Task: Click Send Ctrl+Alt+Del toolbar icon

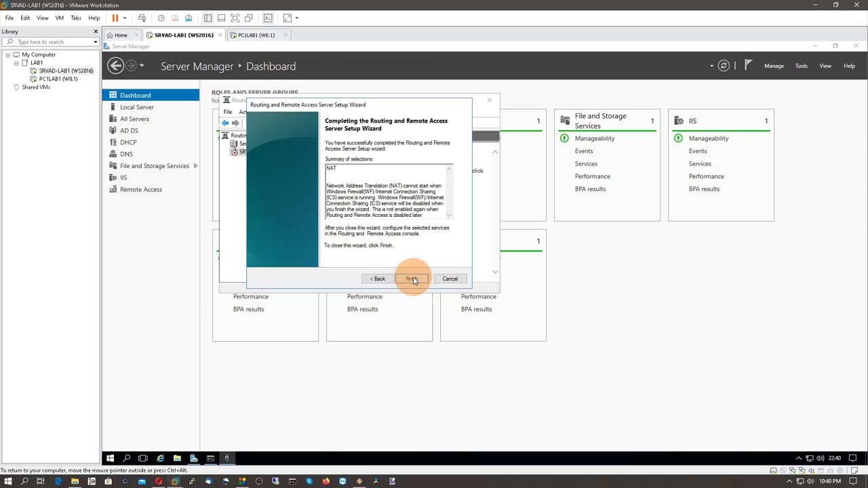Action: pos(142,18)
